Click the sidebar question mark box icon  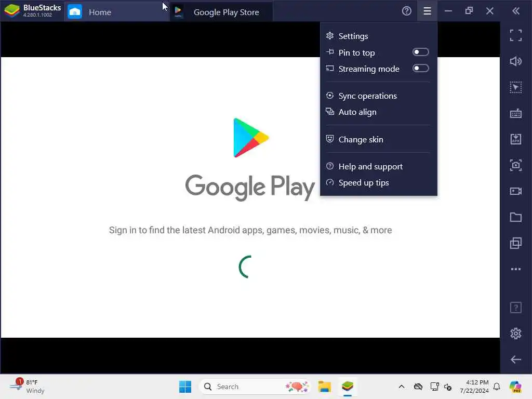coord(516,308)
